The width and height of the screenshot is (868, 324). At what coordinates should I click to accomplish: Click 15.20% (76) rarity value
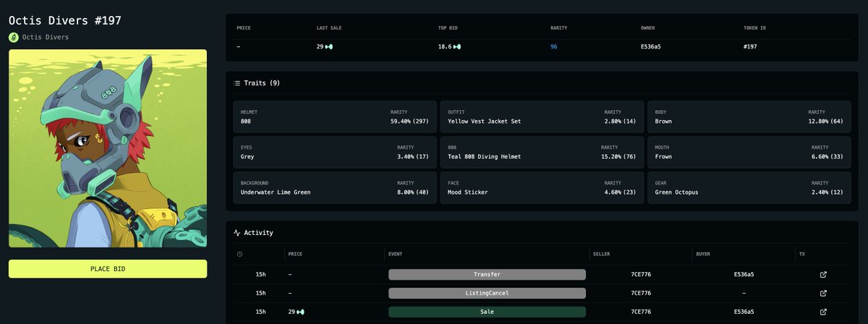click(x=618, y=157)
